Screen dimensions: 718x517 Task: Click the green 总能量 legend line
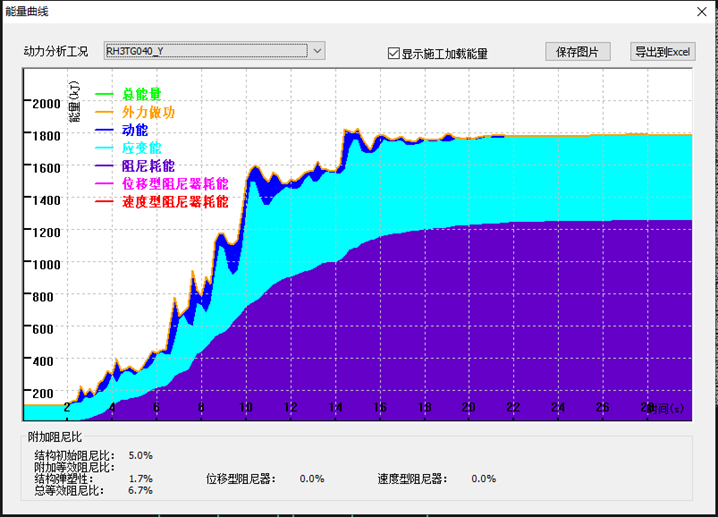(x=104, y=94)
